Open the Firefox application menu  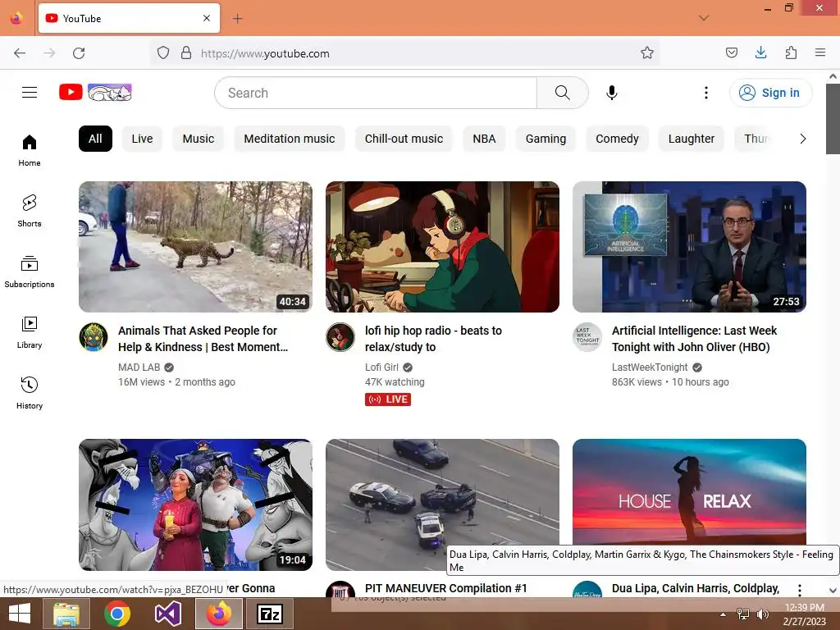820,52
